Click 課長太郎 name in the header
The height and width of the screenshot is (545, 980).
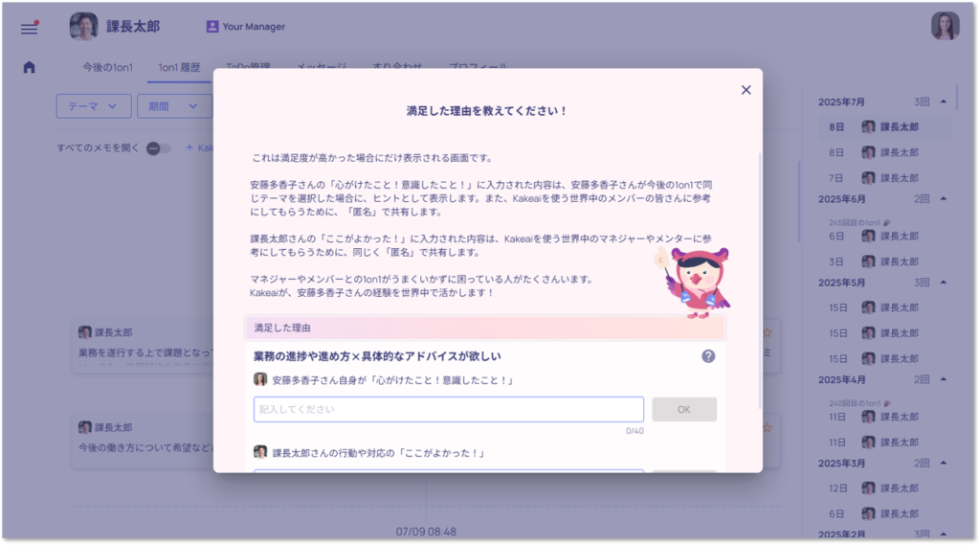coord(133,26)
